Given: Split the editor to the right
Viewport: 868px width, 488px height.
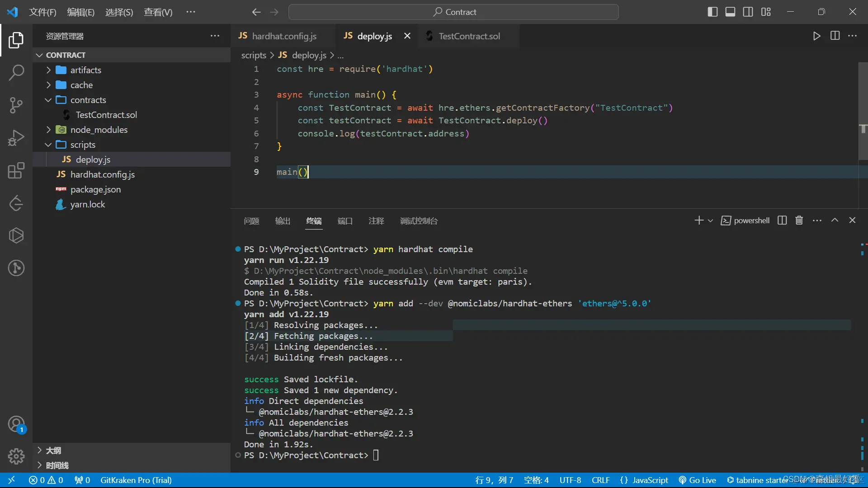Looking at the screenshot, I should click(835, 36).
